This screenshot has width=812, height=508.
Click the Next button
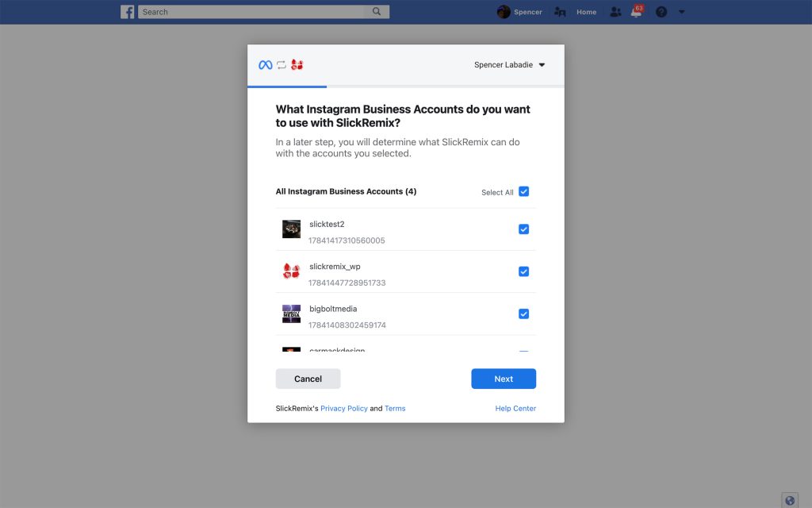coord(504,379)
